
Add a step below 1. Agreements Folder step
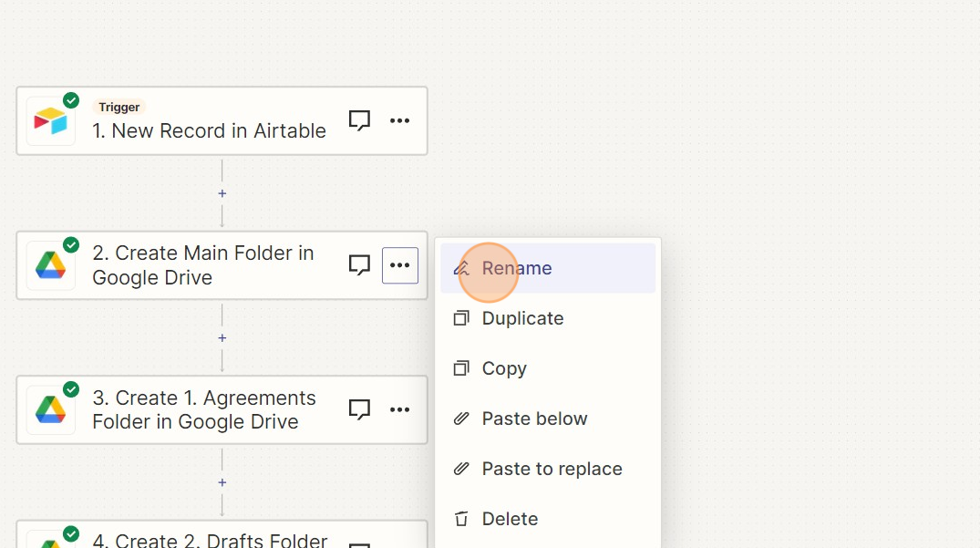click(x=222, y=482)
